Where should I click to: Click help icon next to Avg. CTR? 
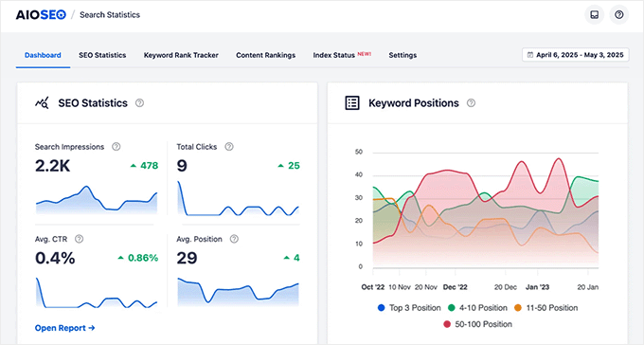tap(80, 239)
